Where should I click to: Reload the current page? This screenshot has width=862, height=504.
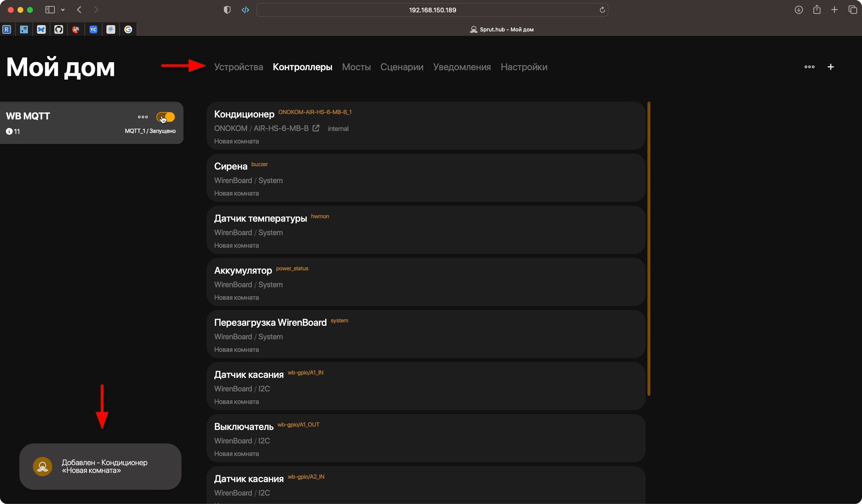[x=602, y=10]
